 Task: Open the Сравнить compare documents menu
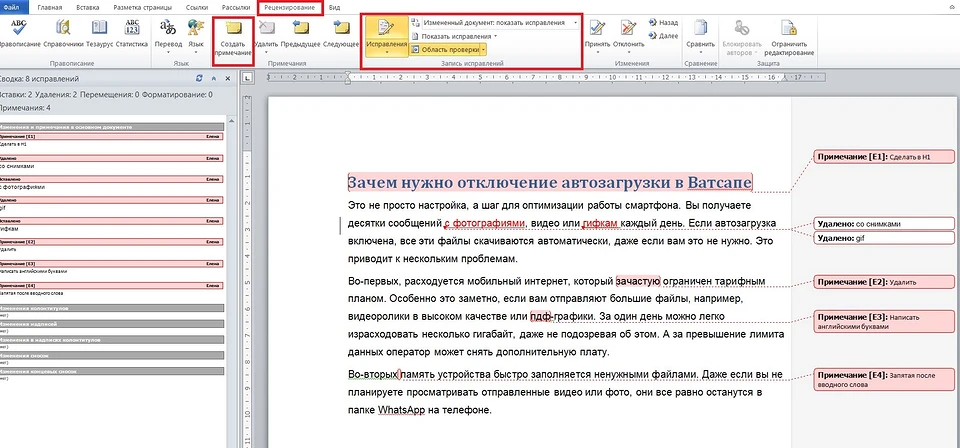(700, 35)
